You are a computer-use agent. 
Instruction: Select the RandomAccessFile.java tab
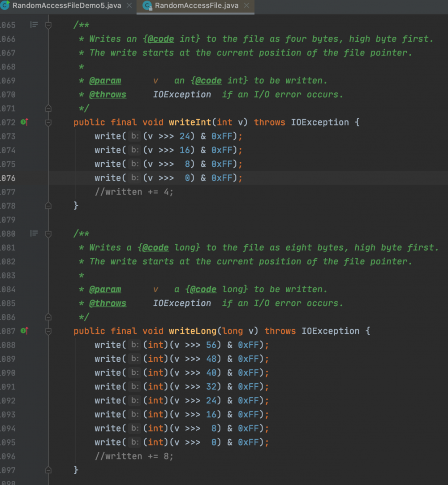tap(197, 6)
